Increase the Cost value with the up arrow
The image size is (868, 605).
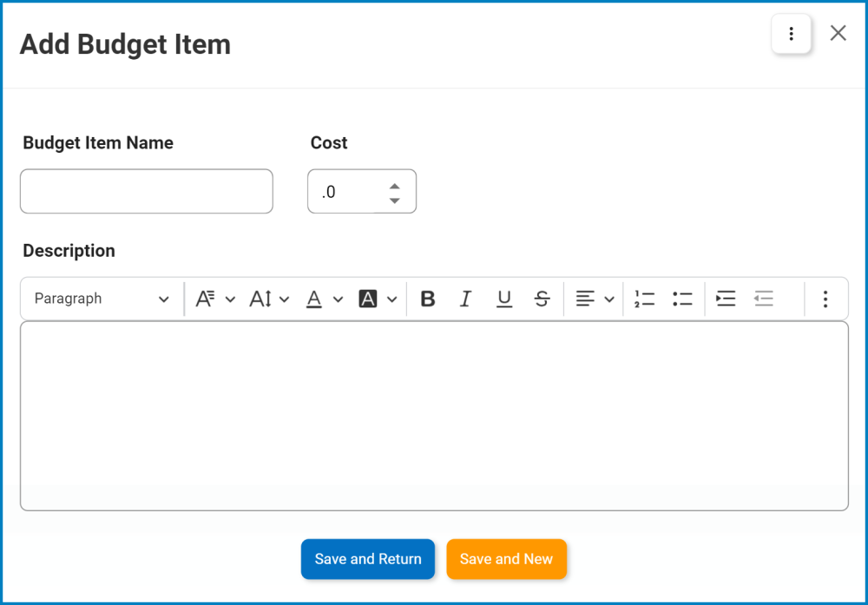tap(395, 185)
